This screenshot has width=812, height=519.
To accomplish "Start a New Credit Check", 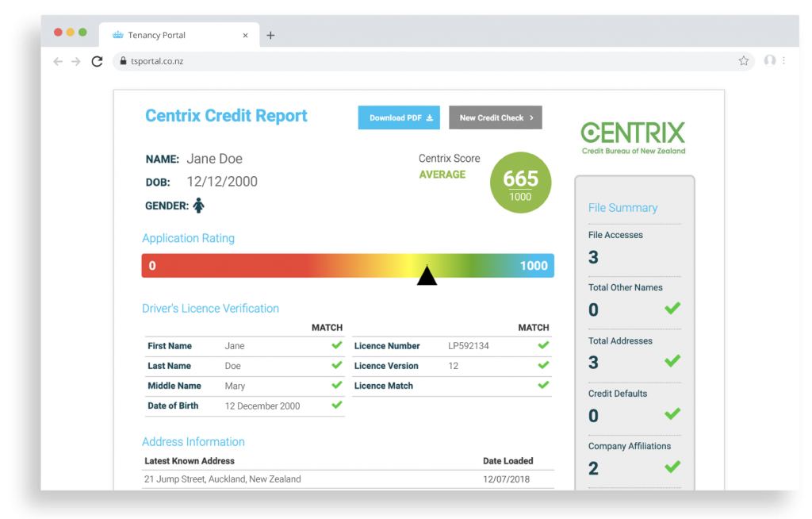I will pyautogui.click(x=496, y=117).
